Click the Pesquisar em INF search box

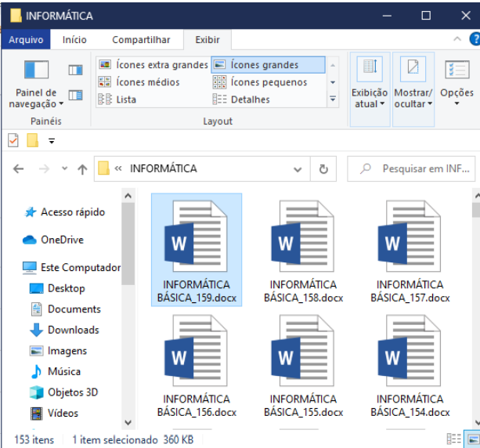click(x=411, y=168)
